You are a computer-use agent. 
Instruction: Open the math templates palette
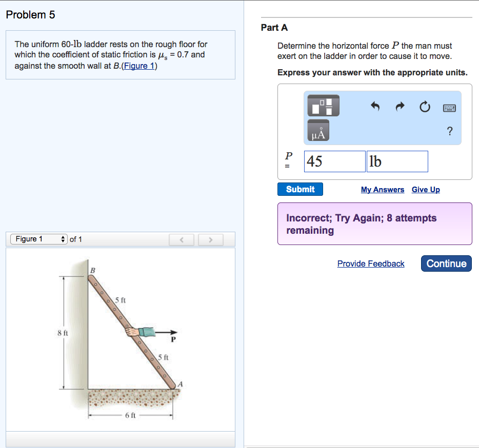click(x=323, y=106)
